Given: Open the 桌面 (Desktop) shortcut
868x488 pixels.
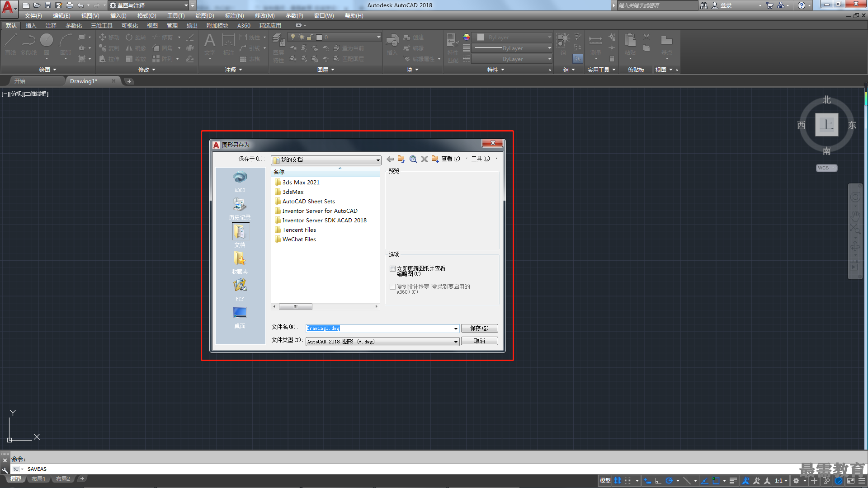Looking at the screenshot, I should [240, 317].
